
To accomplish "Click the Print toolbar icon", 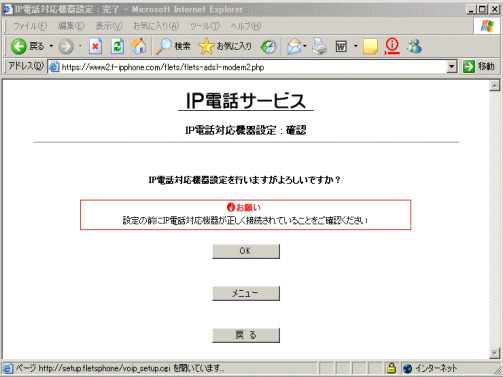I will (x=319, y=46).
